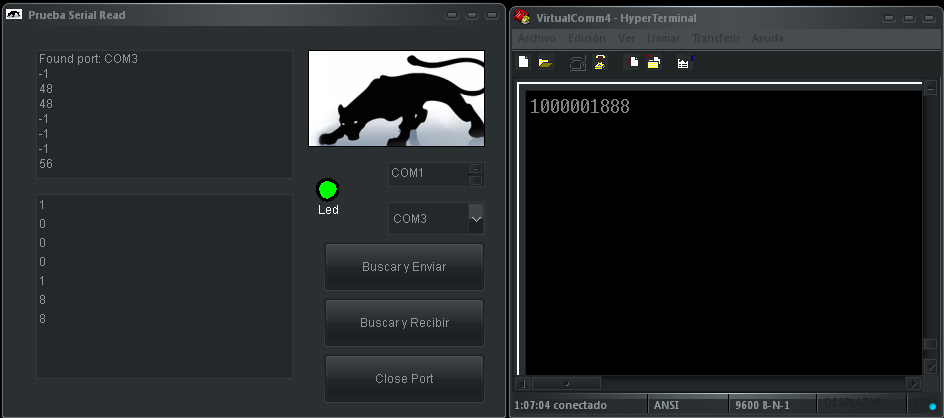Click the Buscar y Recibir button
944x418 pixels.
click(x=404, y=323)
